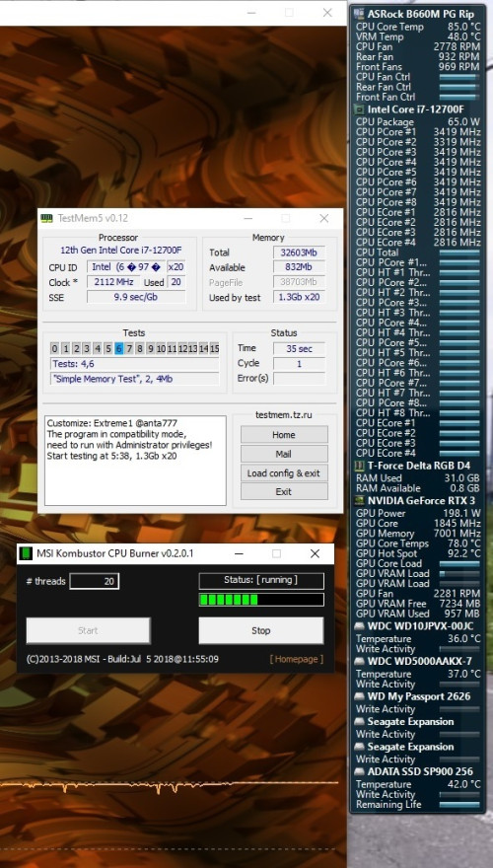Minimize the TestMem5 window
Viewport: 493px width, 868px height.
tap(247, 219)
